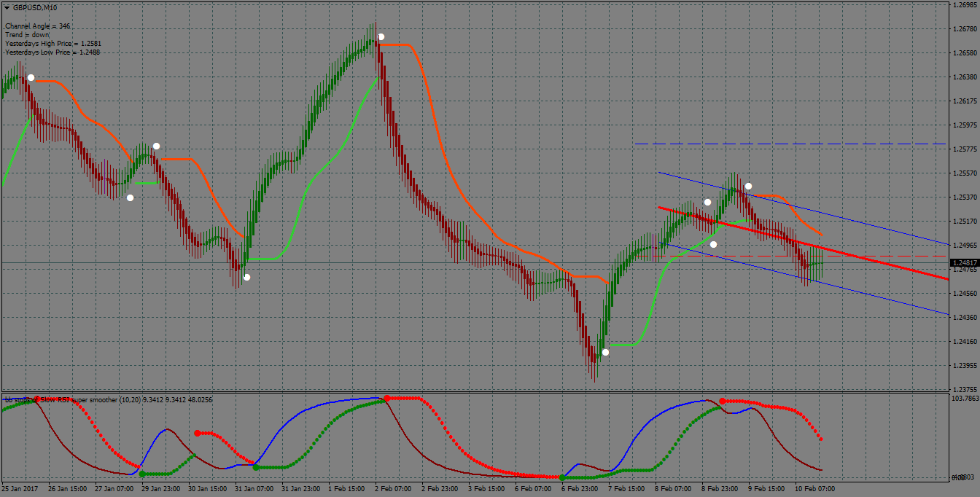Click the white signal dot at the 2 Feb peak
This screenshot has height=497, width=980.
[379, 35]
